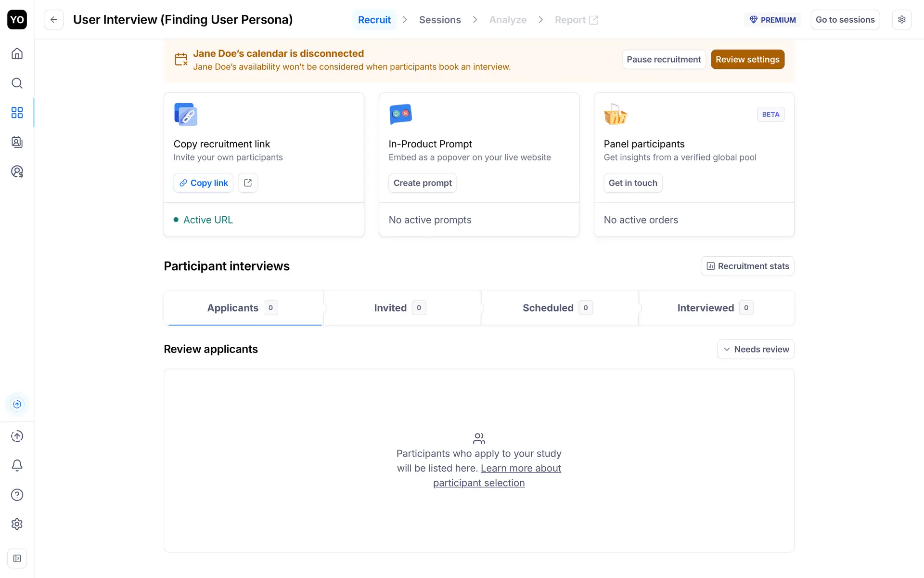The width and height of the screenshot is (924, 578).
Task: Open the top-right study settings gear
Action: point(901,20)
